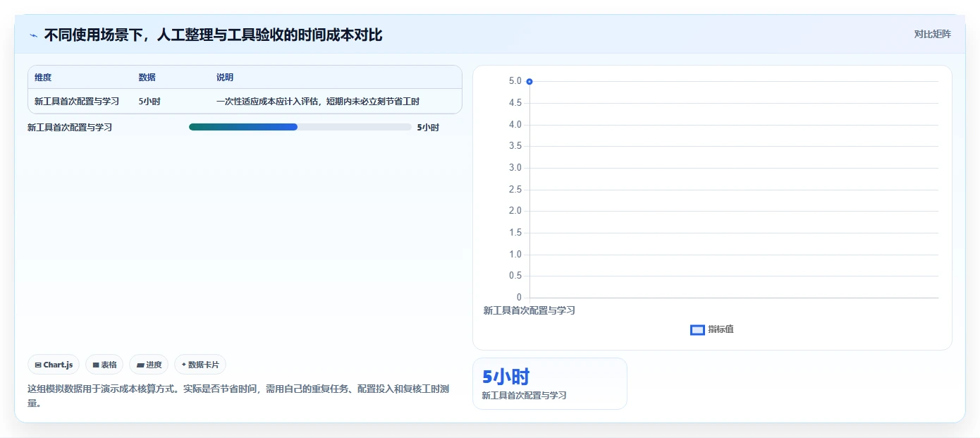This screenshot has height=438, width=980.
Task: Click the 对比矩阵 label
Action: coord(932,34)
